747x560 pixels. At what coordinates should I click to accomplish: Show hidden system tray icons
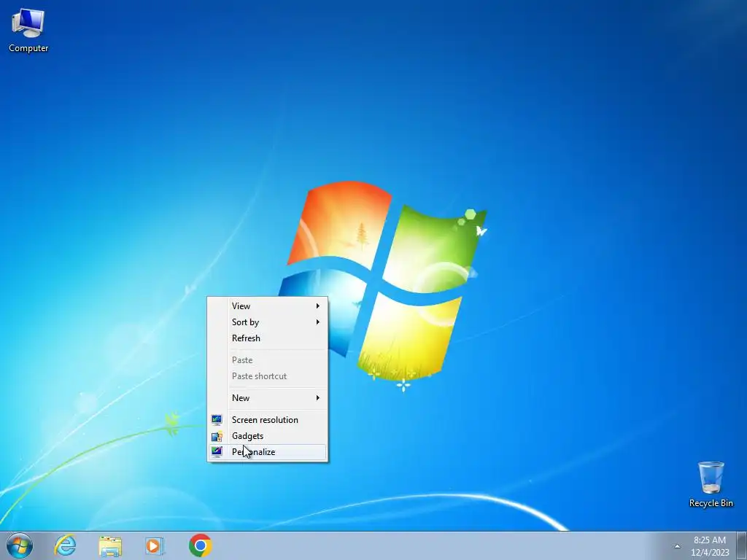(x=677, y=546)
